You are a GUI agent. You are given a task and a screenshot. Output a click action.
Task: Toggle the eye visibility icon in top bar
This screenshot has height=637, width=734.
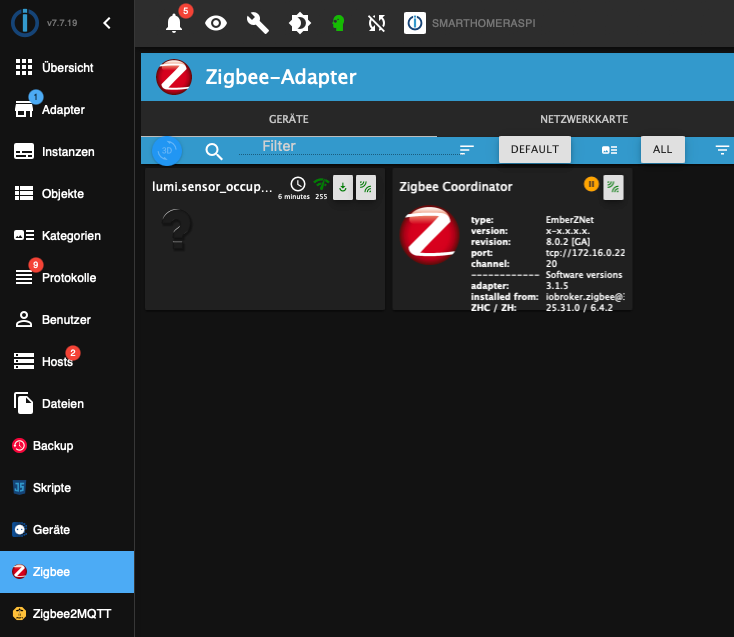216,22
